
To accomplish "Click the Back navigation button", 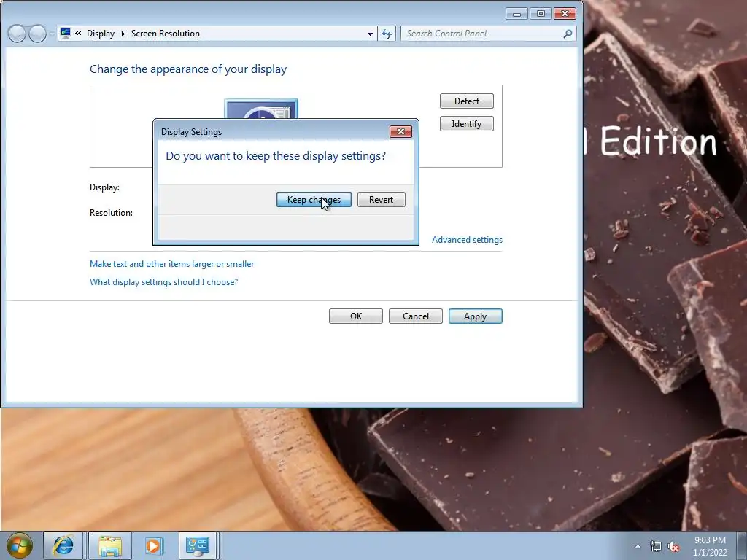I will pos(17,34).
